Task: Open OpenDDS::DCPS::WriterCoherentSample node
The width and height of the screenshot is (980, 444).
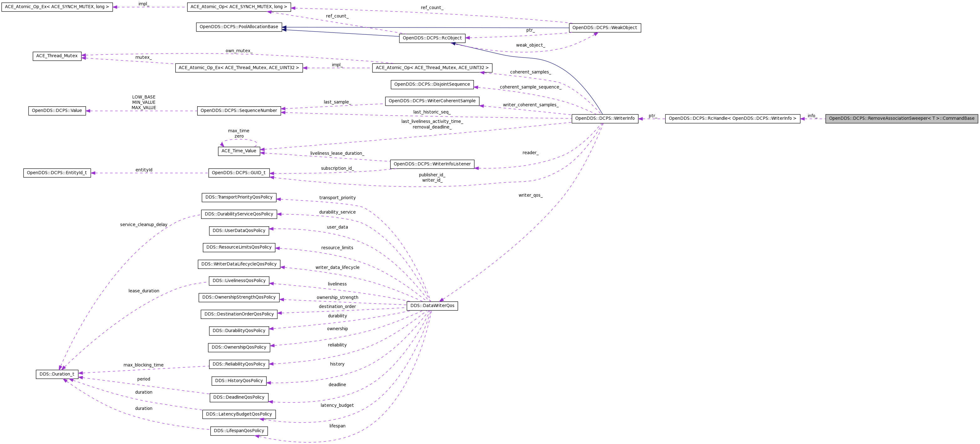Action: [432, 101]
